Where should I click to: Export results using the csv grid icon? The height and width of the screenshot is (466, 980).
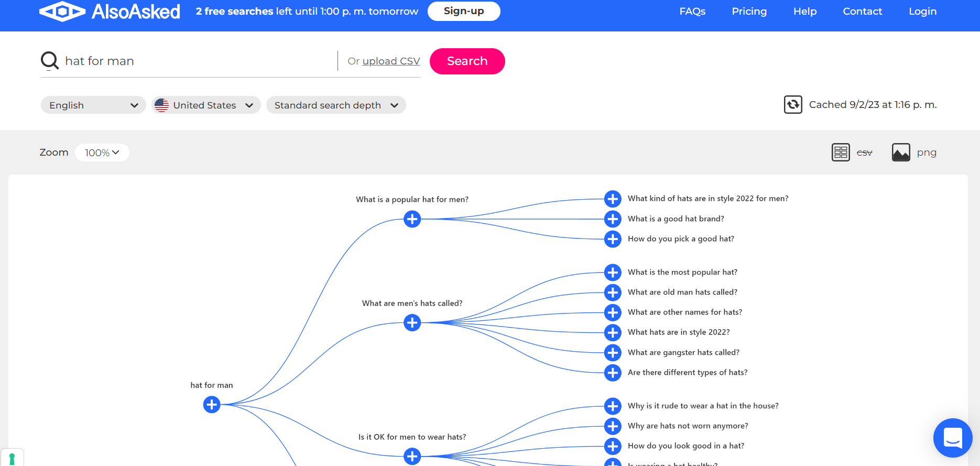click(841, 153)
